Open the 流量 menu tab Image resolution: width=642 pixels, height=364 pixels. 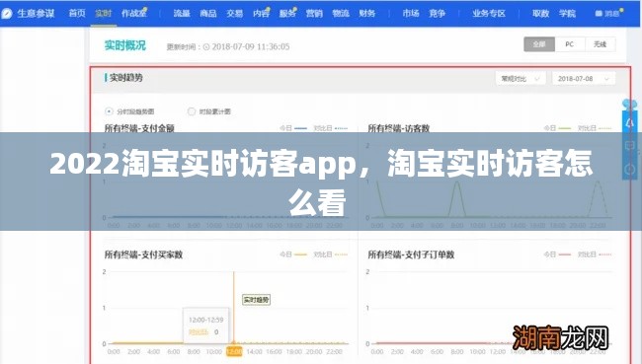[x=182, y=14]
